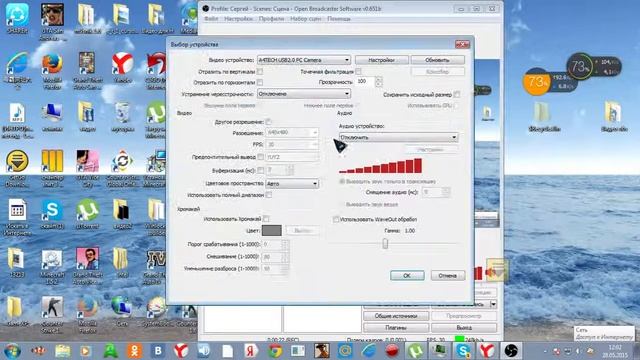Open 'Устранение чересстрочности' dropdown
The height and width of the screenshot is (360, 640).
pyautogui.click(x=304, y=94)
